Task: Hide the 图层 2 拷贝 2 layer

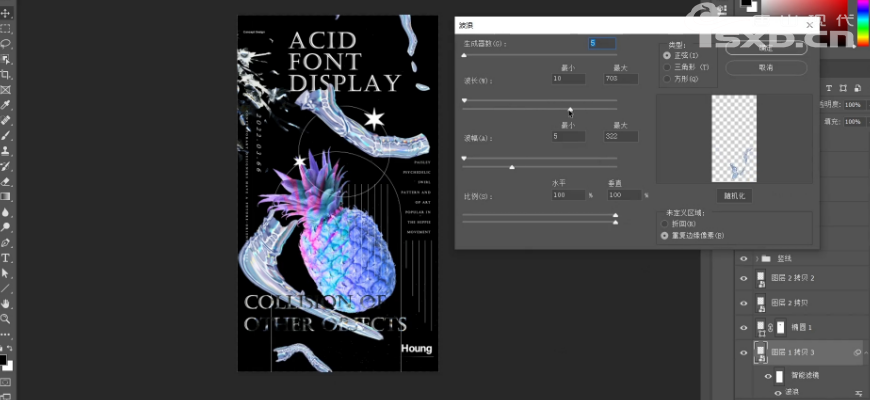Action: [x=743, y=278]
